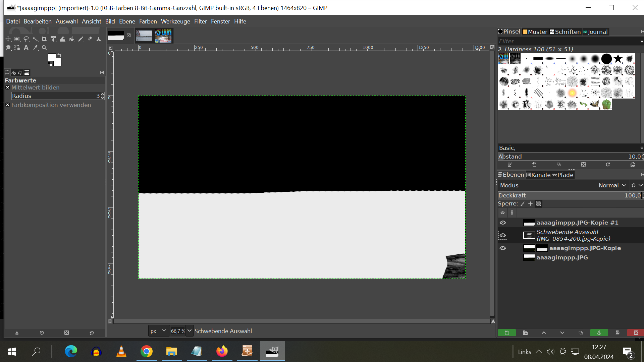Open Firefox from the taskbar
The height and width of the screenshot is (362, 644).
[222, 351]
